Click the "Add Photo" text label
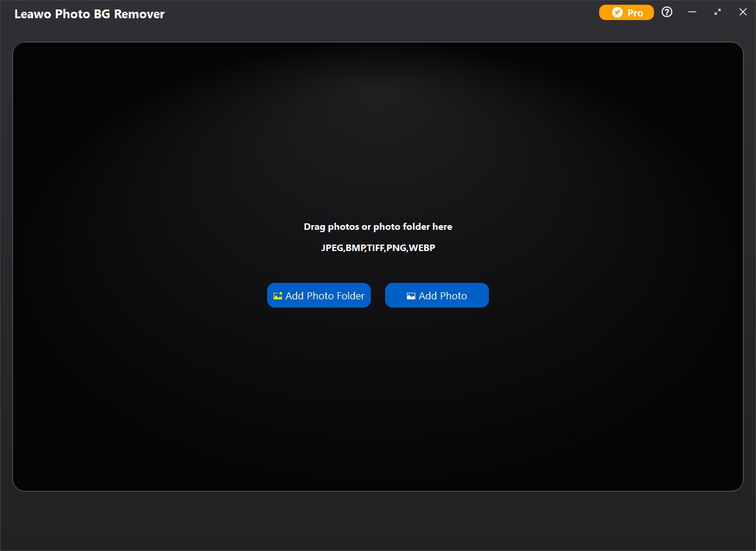The height and width of the screenshot is (551, 756). click(x=443, y=296)
